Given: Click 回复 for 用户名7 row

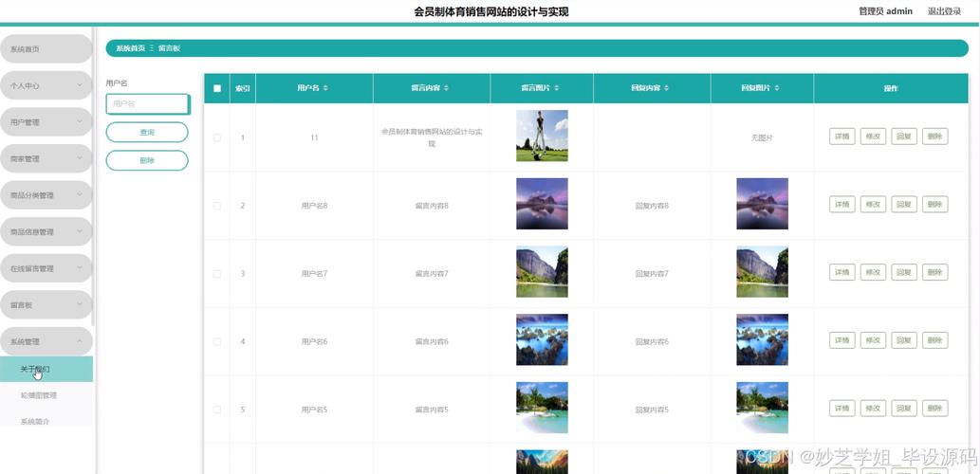Looking at the screenshot, I should point(904,272).
